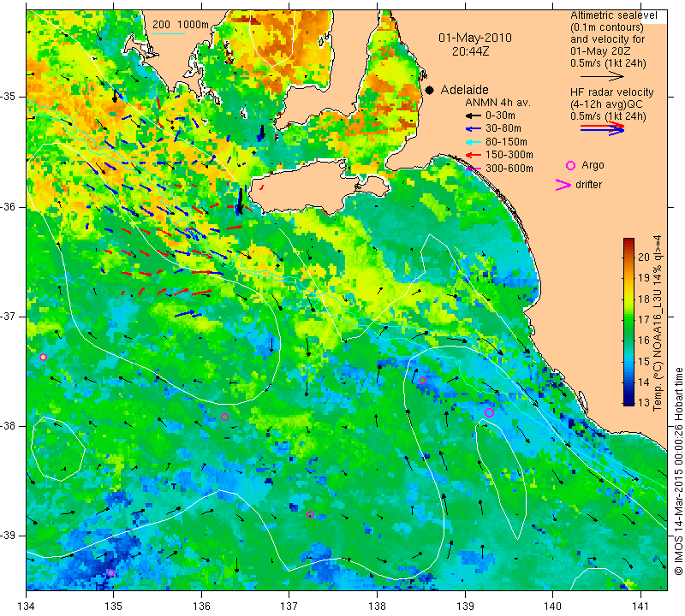This screenshot has height=616, width=685.
Task: Click colorbar tick value 16
Action: [x=644, y=341]
